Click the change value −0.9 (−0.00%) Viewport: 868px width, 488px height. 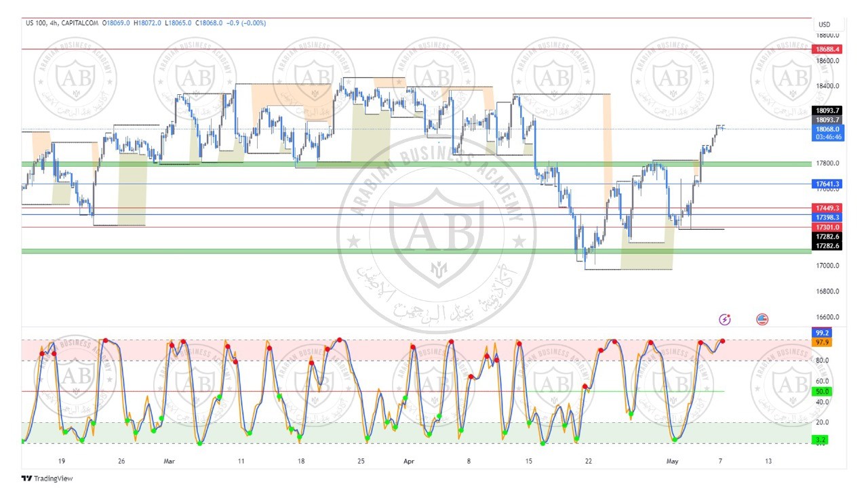pyautogui.click(x=246, y=23)
